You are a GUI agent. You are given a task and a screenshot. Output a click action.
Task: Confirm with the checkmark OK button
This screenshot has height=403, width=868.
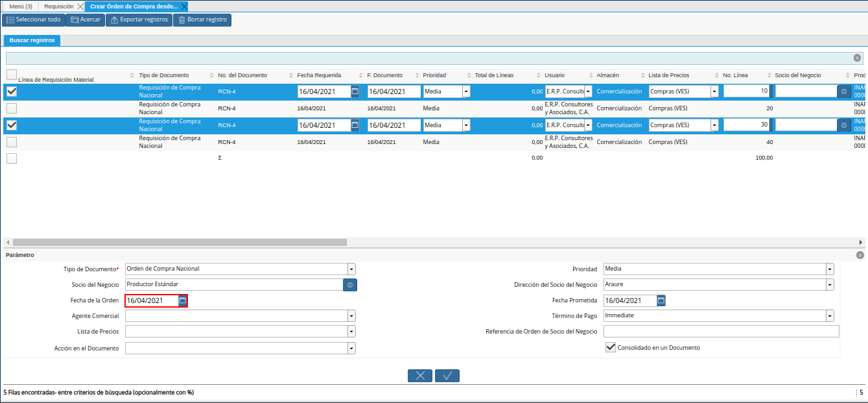[447, 376]
